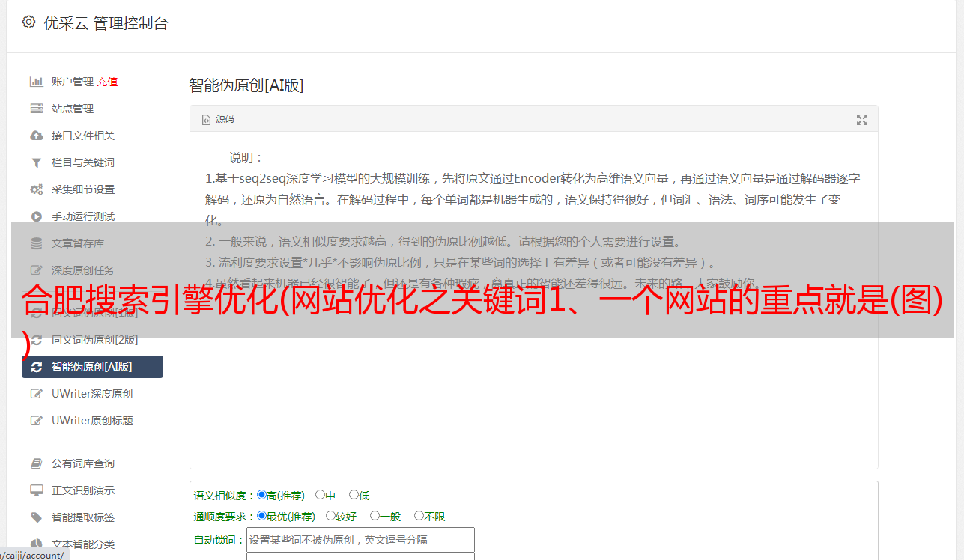Click the book icon for 公有词库查询

[36, 463]
